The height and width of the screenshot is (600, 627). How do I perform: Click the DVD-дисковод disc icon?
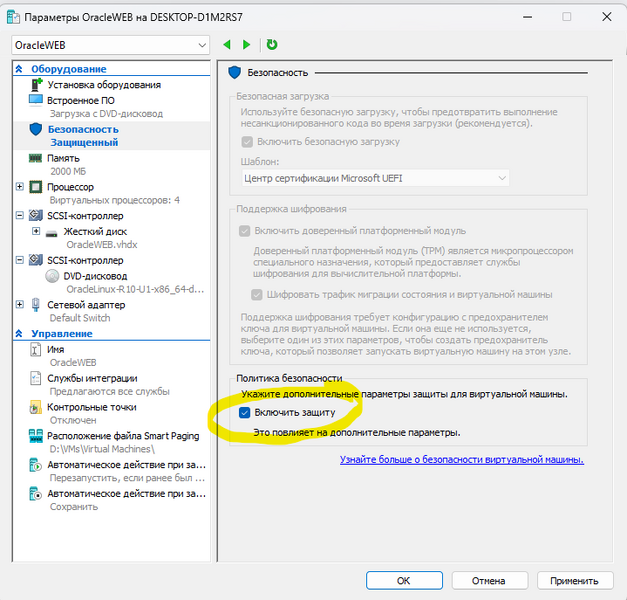(52, 276)
